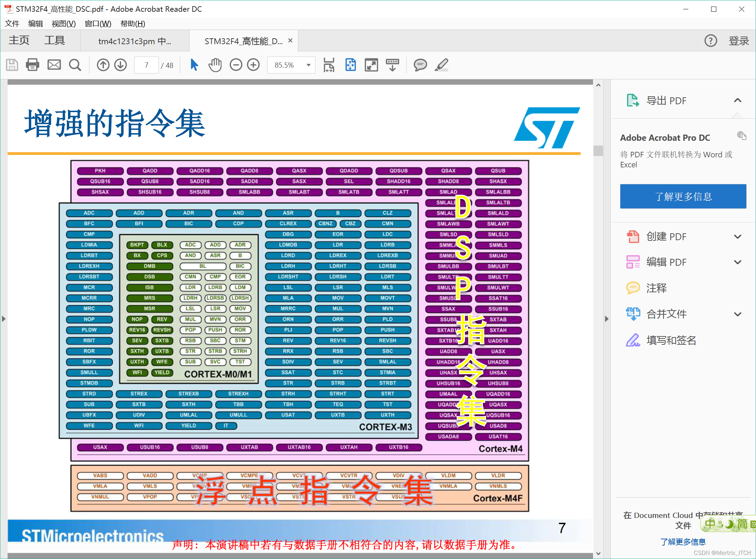Click the QADD16 instruction box
Screen dimensions: 756x559
(x=200, y=171)
